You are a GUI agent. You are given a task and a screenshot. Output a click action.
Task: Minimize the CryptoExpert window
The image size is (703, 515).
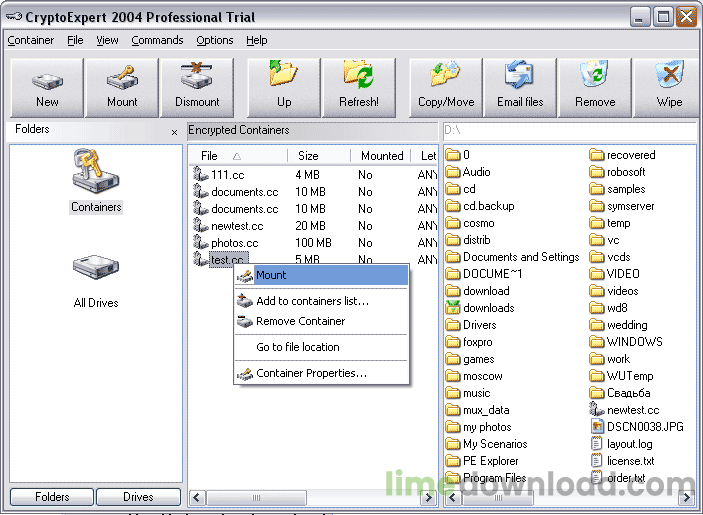pyautogui.click(x=639, y=17)
